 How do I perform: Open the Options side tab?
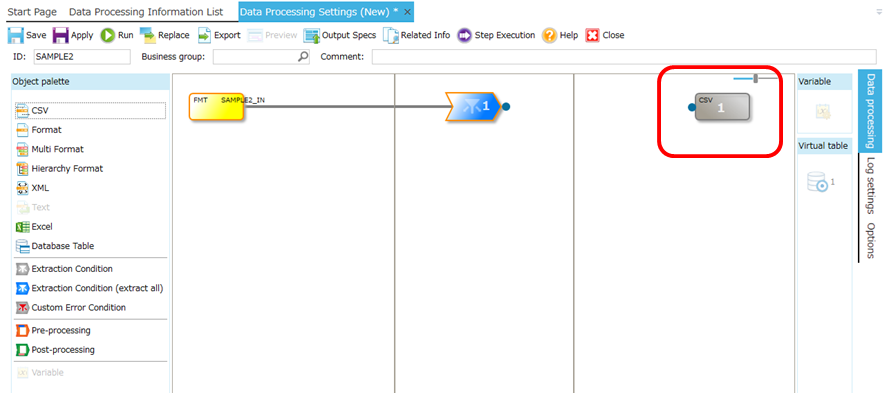tap(870, 240)
